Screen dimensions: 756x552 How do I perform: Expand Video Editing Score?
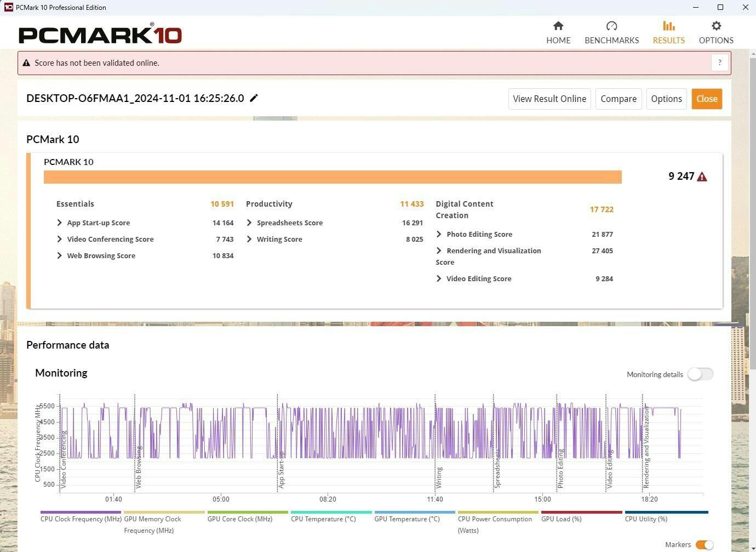click(x=439, y=278)
